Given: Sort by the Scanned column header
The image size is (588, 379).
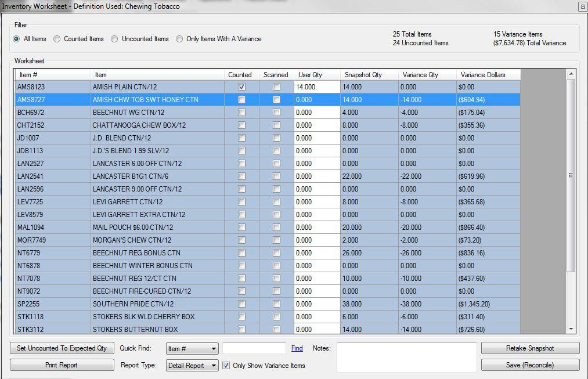Looking at the screenshot, I should click(276, 75).
